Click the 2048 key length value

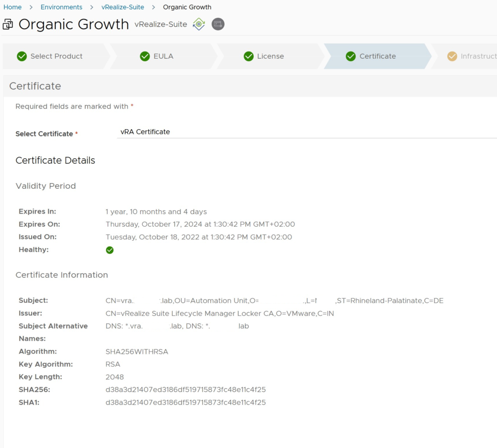pyautogui.click(x=115, y=377)
